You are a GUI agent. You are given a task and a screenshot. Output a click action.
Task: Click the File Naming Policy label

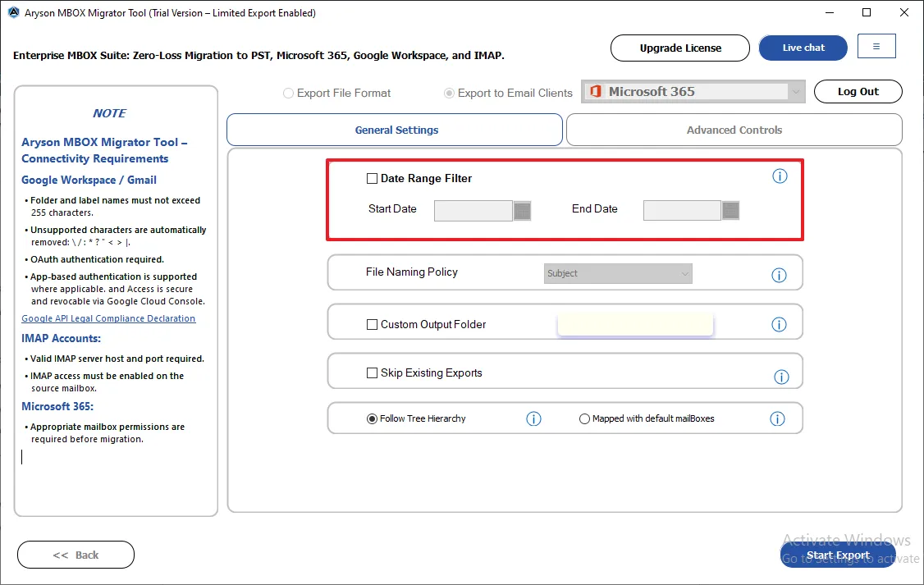point(412,272)
